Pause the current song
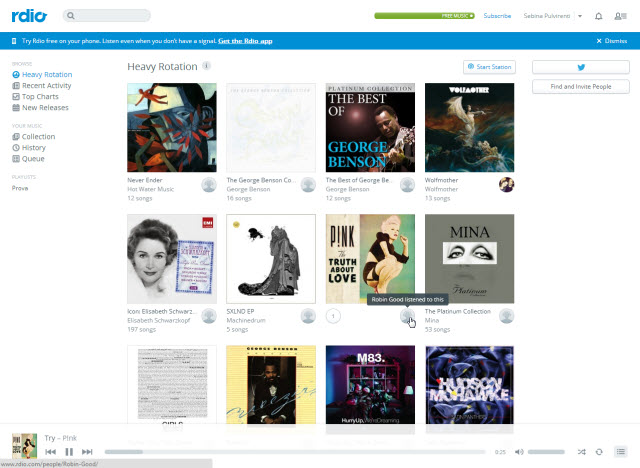Viewport: 640px width, 468px height. (x=69, y=452)
